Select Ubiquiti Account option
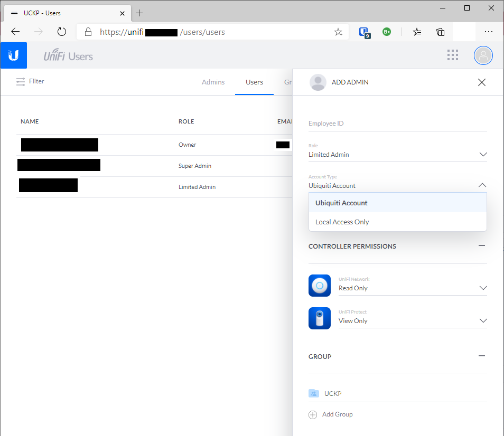The image size is (504, 436). pyautogui.click(x=398, y=203)
